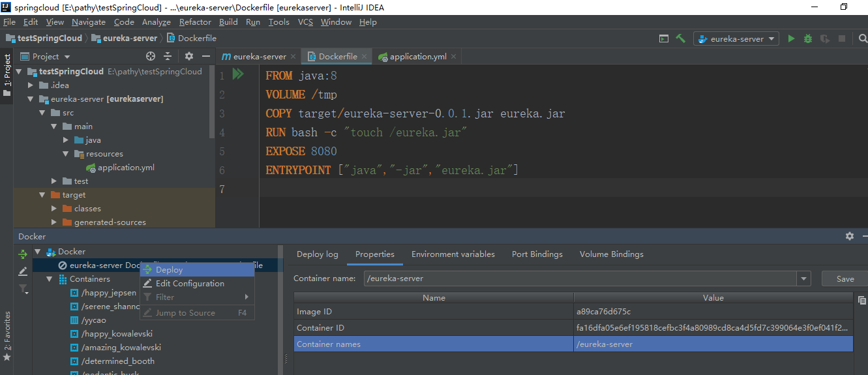Screen dimensions: 868x375
Task: Open Docker tool window settings gear
Action: point(850,236)
